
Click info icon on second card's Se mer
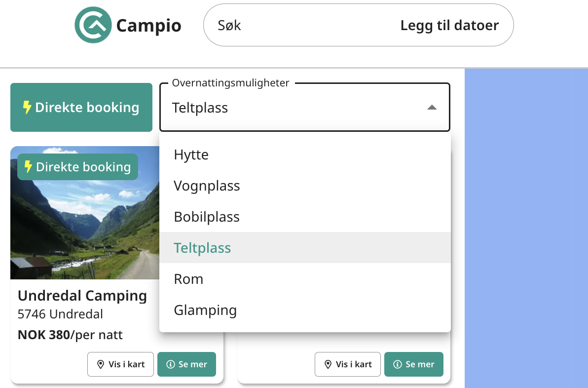pos(398,364)
